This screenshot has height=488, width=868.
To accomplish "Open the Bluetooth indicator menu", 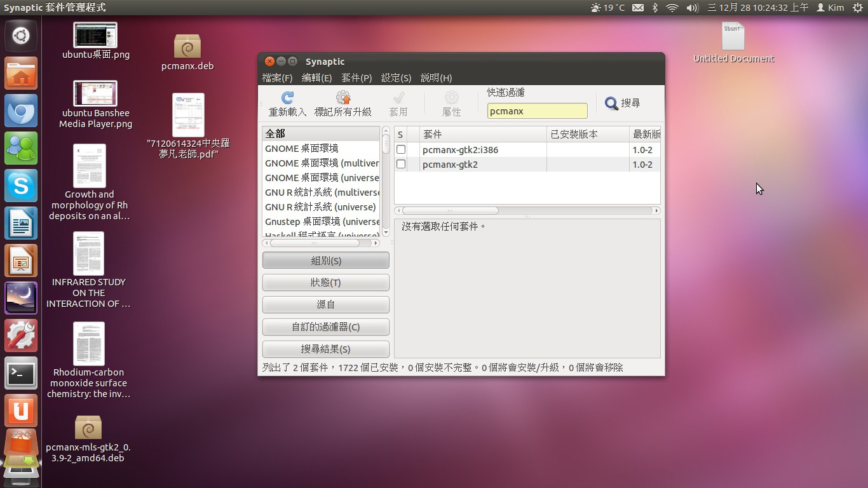I will 654,8.
